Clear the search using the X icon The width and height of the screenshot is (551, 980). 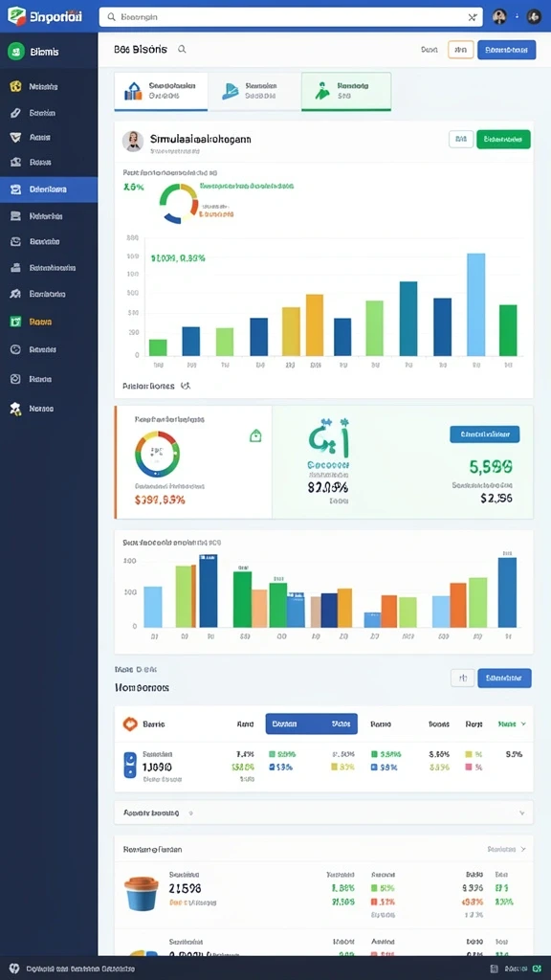point(473,17)
